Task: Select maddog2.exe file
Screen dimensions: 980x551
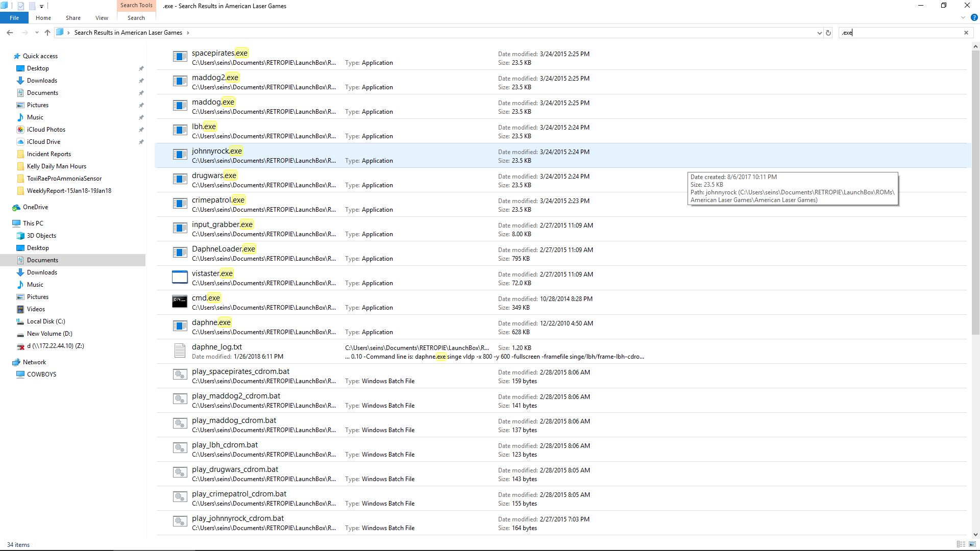Action: tap(560, 82)
